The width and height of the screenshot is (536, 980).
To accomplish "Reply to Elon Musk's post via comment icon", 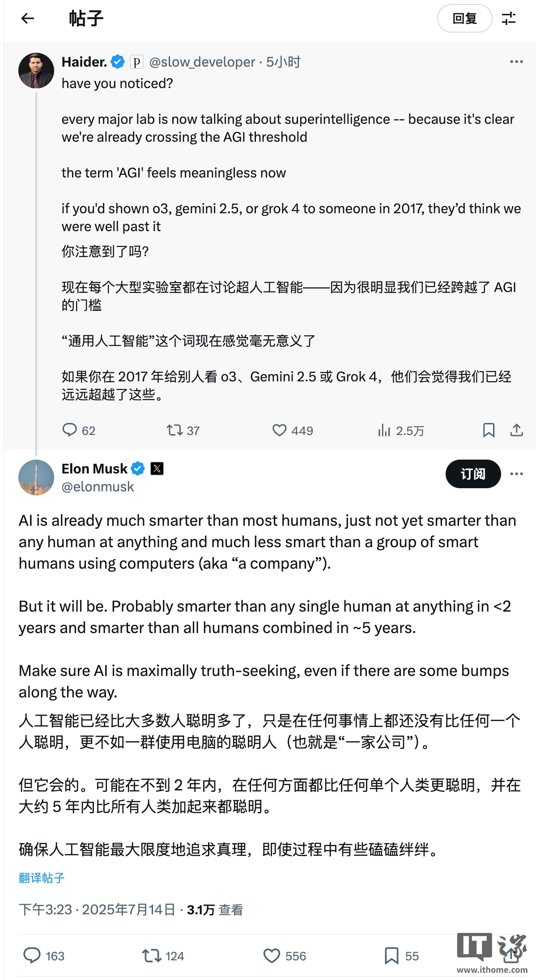I will coord(32,955).
